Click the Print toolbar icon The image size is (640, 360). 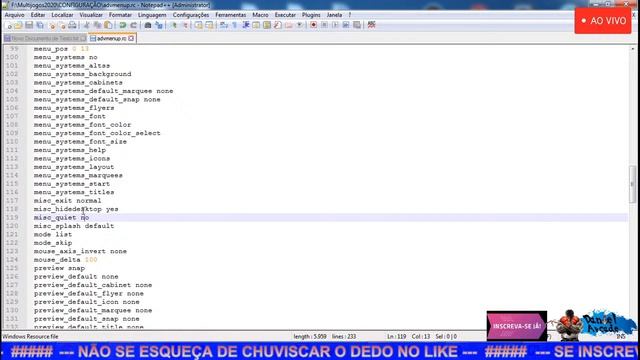[x=72, y=25]
